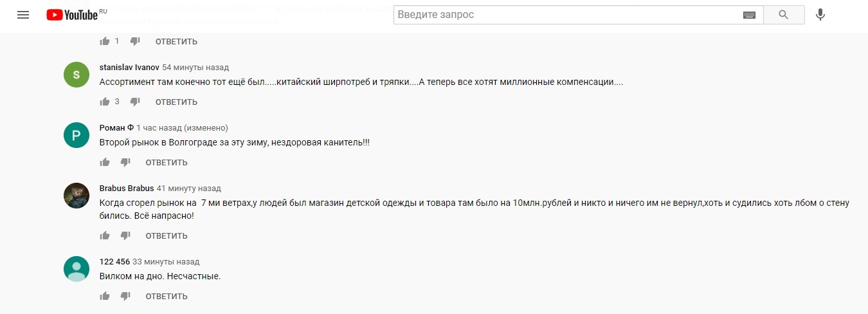868x314 pixels.
Task: Dislike the comment by 122 456
Action: tap(125, 296)
